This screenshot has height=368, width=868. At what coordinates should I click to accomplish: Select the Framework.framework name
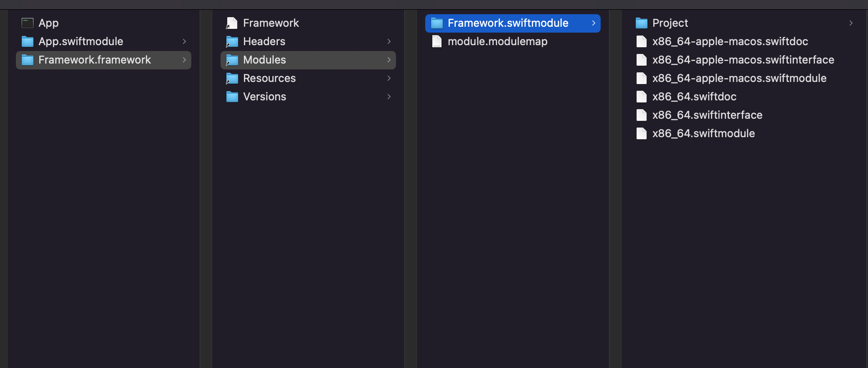pos(95,60)
